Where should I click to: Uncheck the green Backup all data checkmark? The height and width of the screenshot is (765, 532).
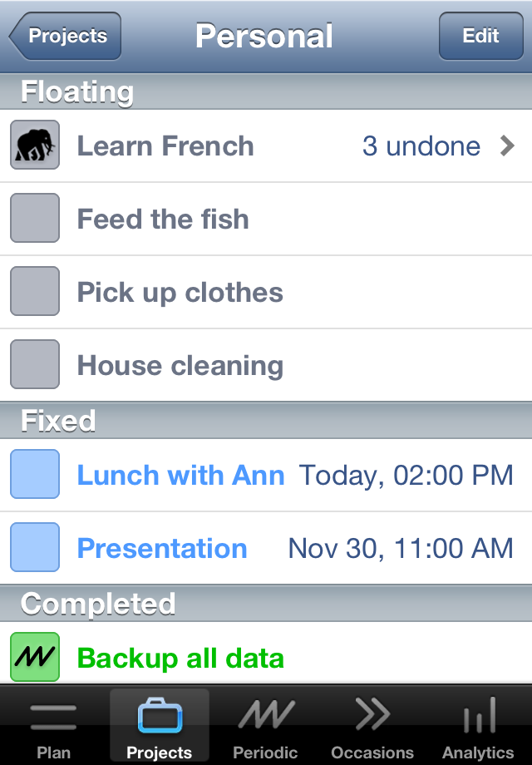[35, 657]
